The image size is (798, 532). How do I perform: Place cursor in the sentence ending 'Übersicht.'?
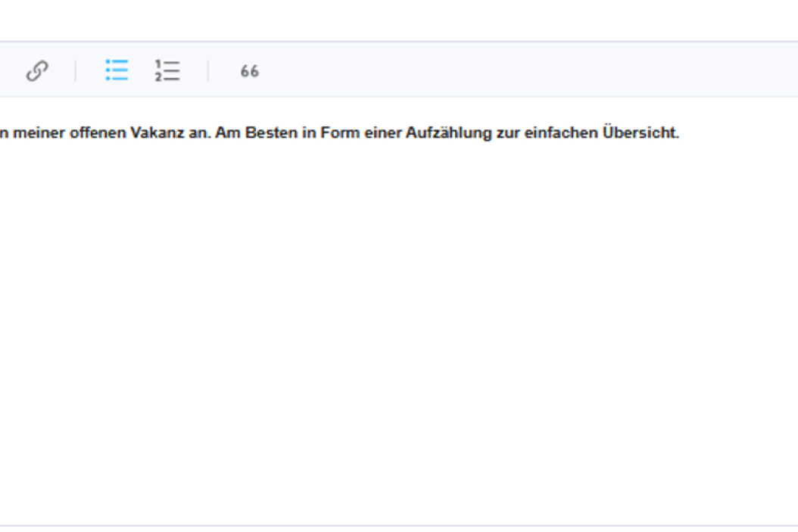click(x=339, y=132)
